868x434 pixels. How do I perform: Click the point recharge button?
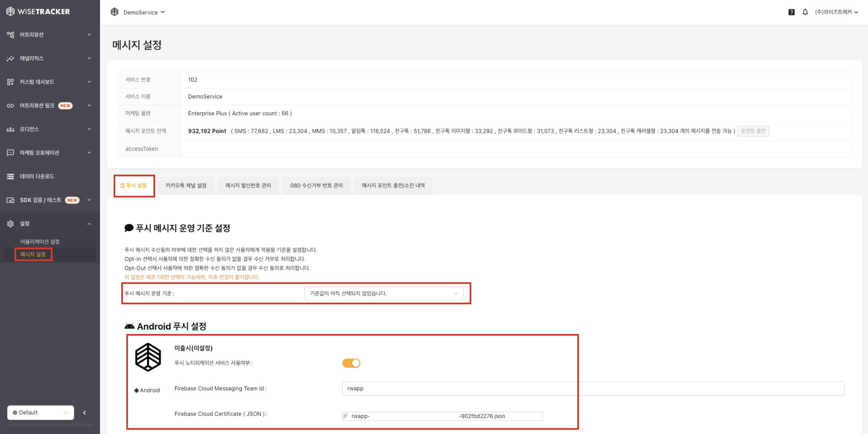(753, 131)
